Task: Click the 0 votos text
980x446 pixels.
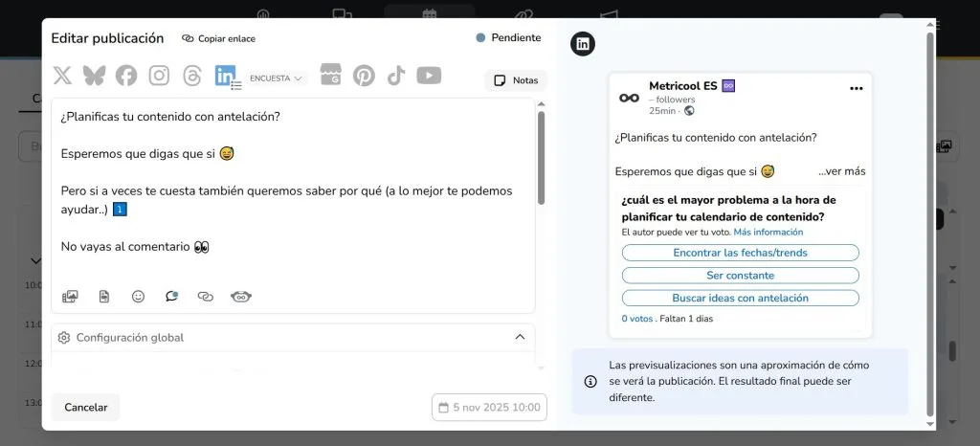Action: point(636,319)
